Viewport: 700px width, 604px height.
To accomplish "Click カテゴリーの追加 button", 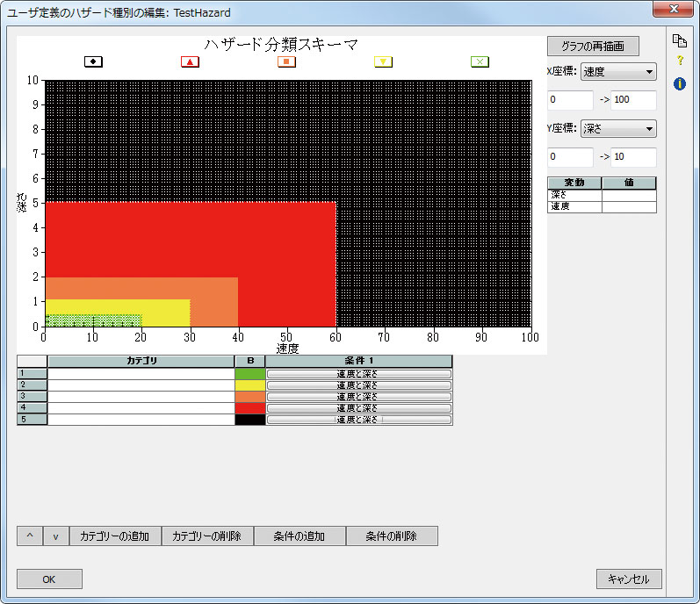I will 115,536.
